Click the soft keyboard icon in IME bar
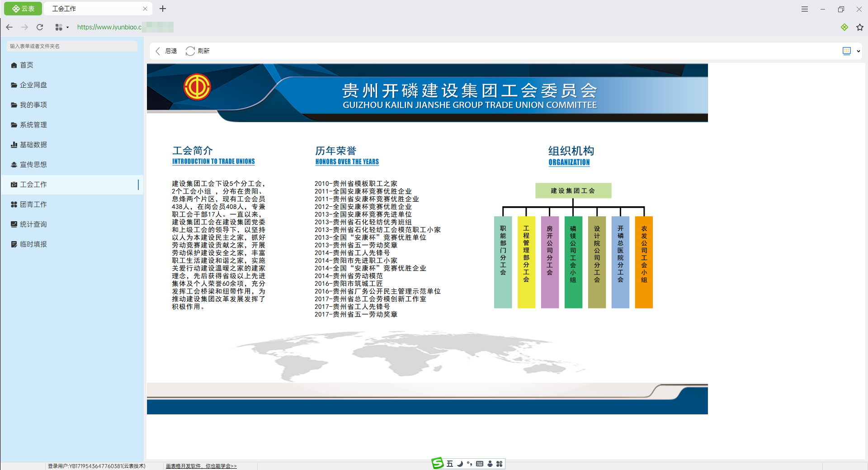The image size is (868, 470). tap(480, 464)
